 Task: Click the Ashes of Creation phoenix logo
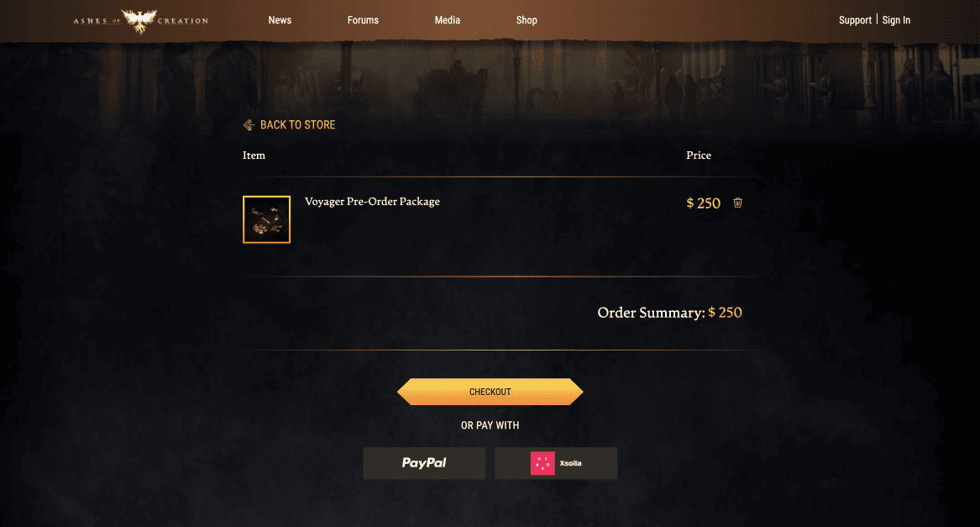click(x=139, y=20)
